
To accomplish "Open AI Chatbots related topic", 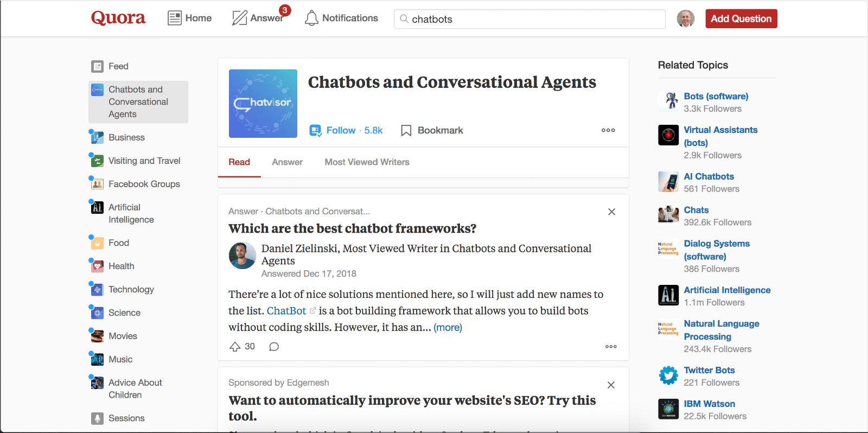I will pyautogui.click(x=709, y=176).
